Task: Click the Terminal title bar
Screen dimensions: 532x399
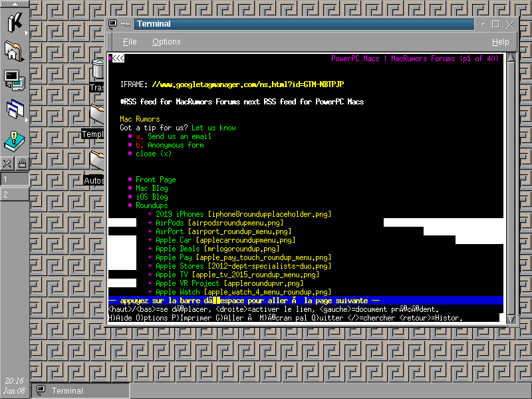Action: (305, 24)
